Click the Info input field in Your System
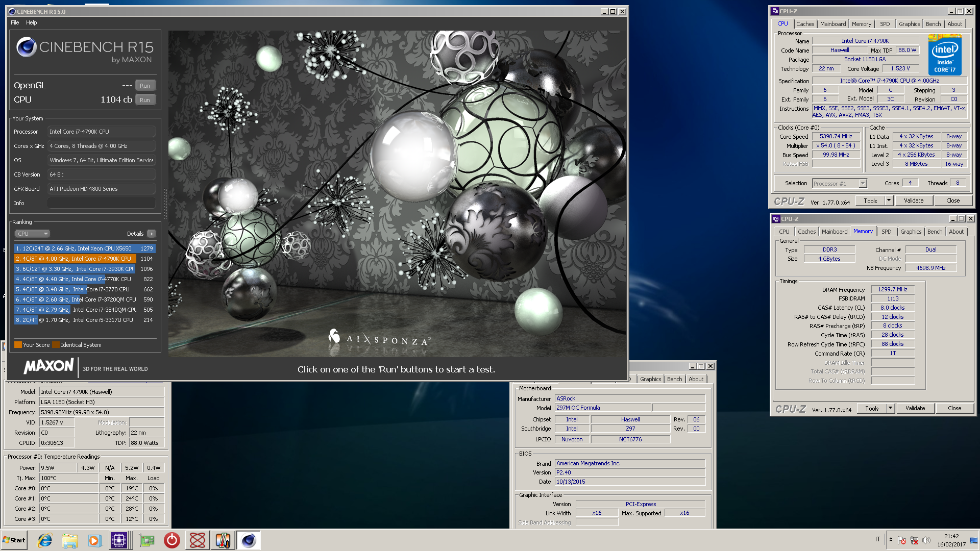 (102, 203)
